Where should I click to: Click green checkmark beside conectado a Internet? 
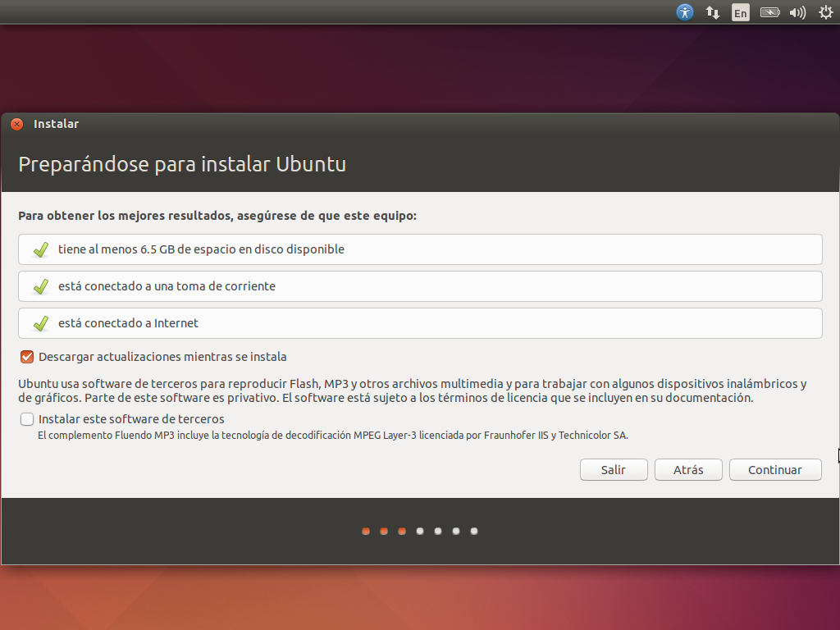[41, 323]
